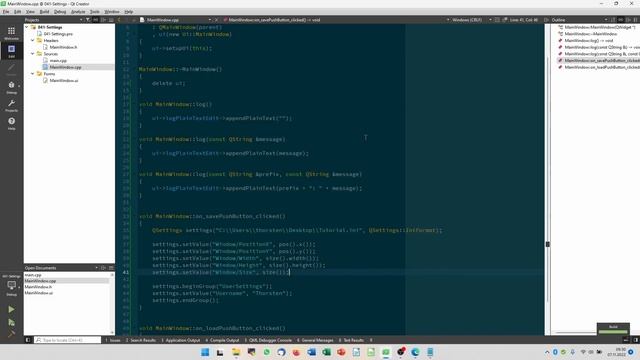Screen dimensions: 640x360
Task: Close the MainWindow.cpp editor document
Action: [x=216, y=20]
